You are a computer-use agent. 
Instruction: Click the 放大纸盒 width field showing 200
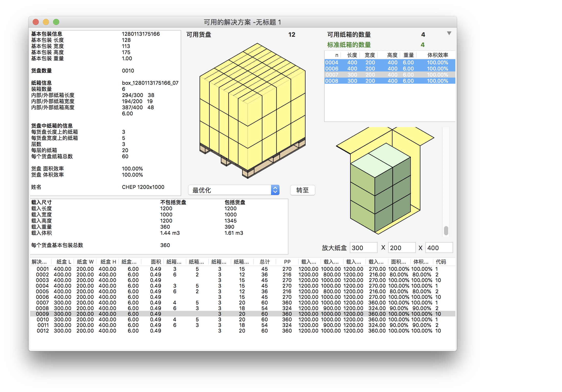click(x=402, y=248)
